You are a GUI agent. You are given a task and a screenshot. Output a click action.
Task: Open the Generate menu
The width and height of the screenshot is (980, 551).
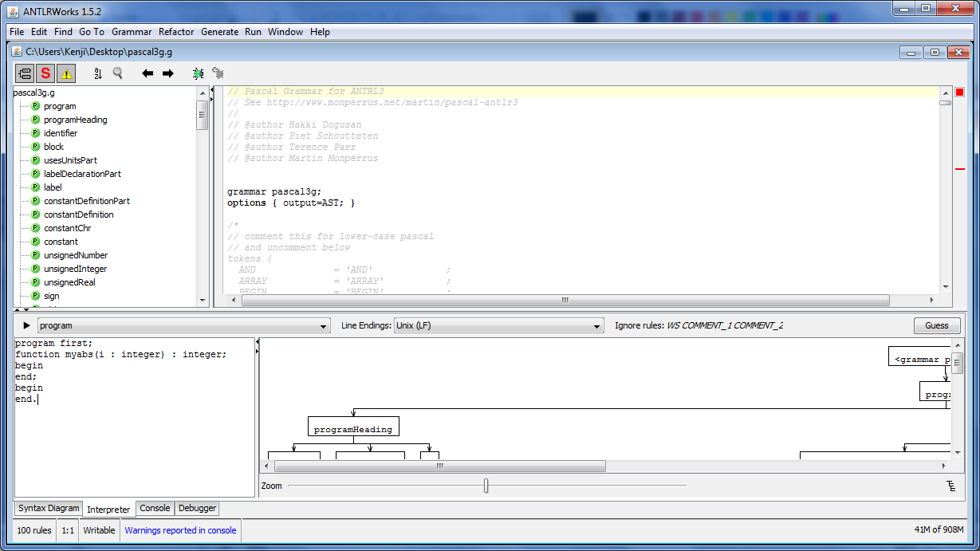click(219, 32)
